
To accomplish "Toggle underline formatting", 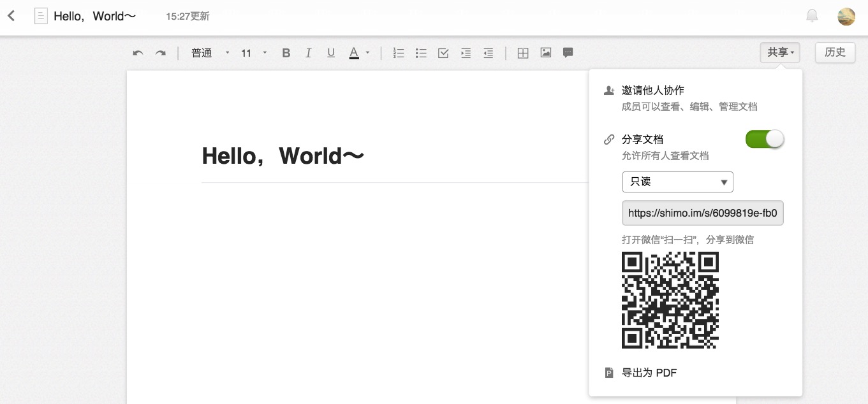I will point(331,54).
